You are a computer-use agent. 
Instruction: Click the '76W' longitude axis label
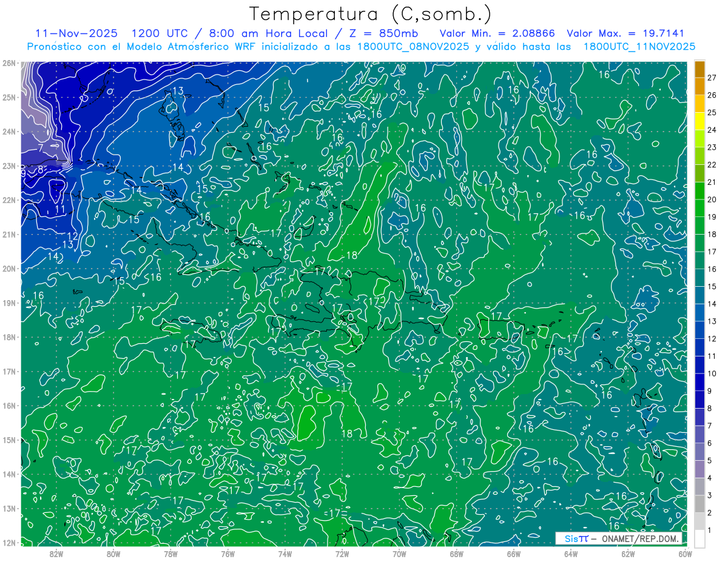[x=227, y=554]
